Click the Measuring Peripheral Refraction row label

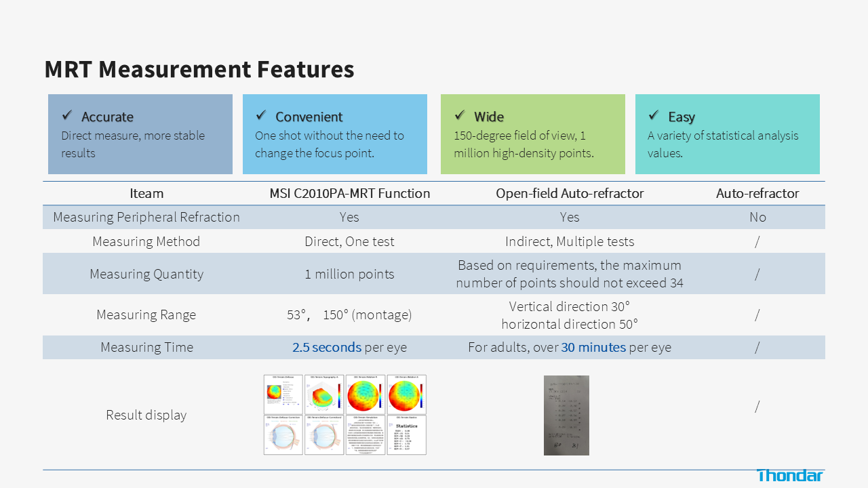[146, 217]
